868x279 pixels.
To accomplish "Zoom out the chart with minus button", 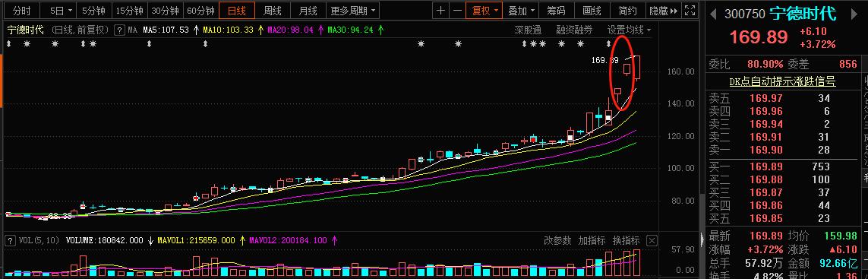I will 456,10.
